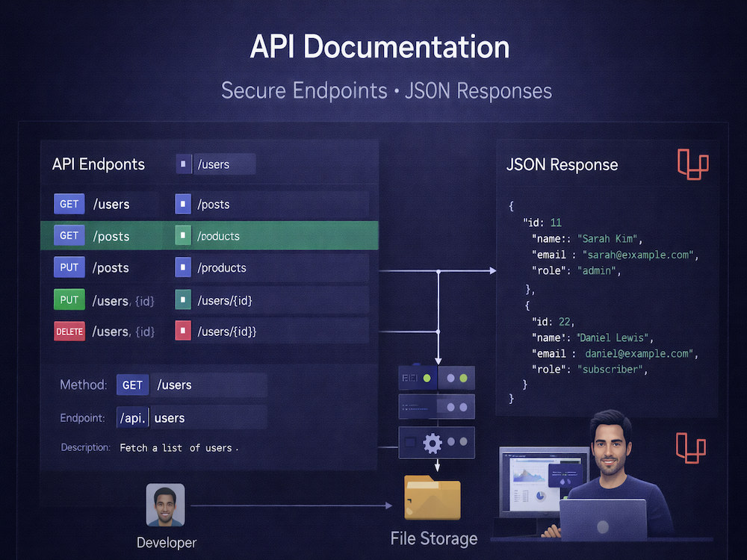Click the green icon beside /poducts

coord(183,235)
